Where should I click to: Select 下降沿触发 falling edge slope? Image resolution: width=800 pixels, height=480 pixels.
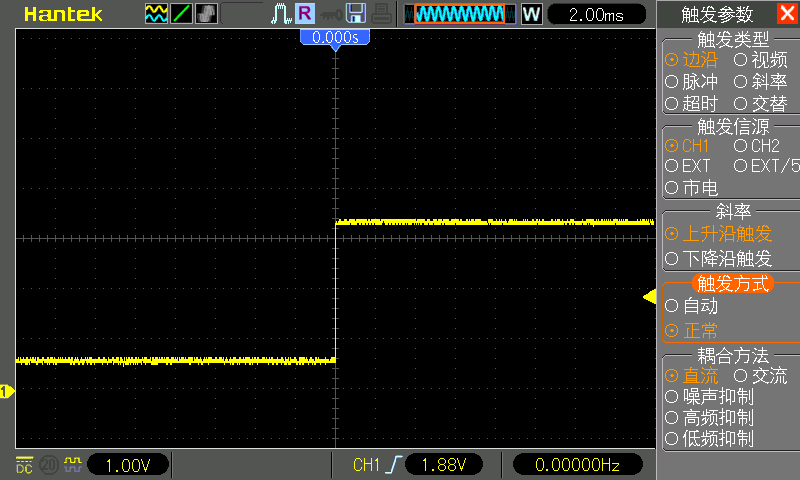coord(718,258)
